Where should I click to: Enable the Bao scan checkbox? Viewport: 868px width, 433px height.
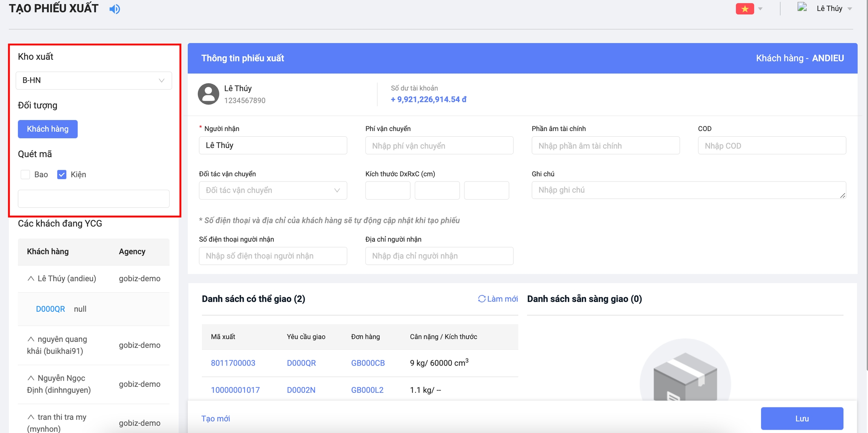pyautogui.click(x=25, y=174)
